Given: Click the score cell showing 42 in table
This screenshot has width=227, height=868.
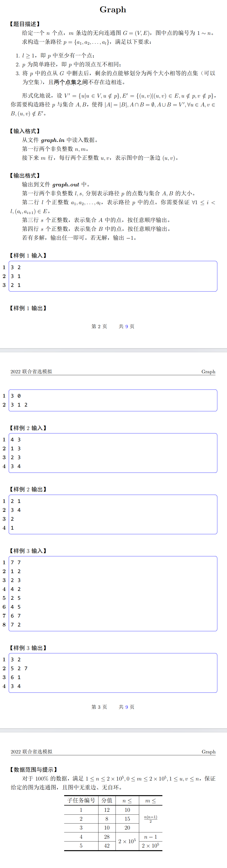Looking at the screenshot, I should pos(107,845).
